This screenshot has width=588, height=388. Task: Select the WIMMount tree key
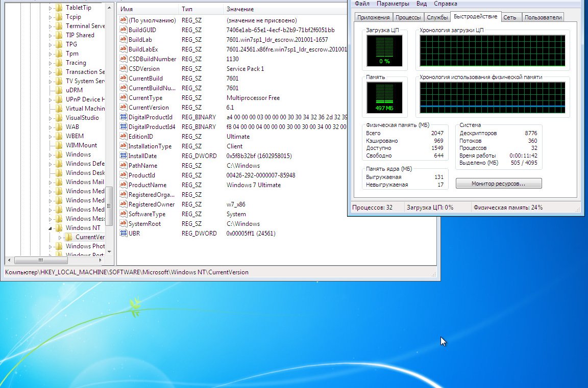(x=81, y=145)
